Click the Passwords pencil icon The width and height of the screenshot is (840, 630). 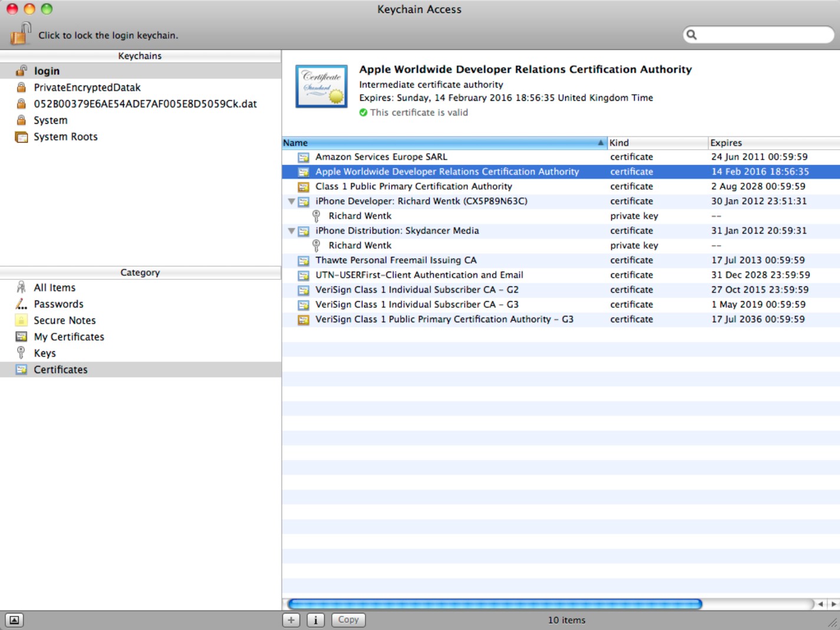[x=21, y=304]
